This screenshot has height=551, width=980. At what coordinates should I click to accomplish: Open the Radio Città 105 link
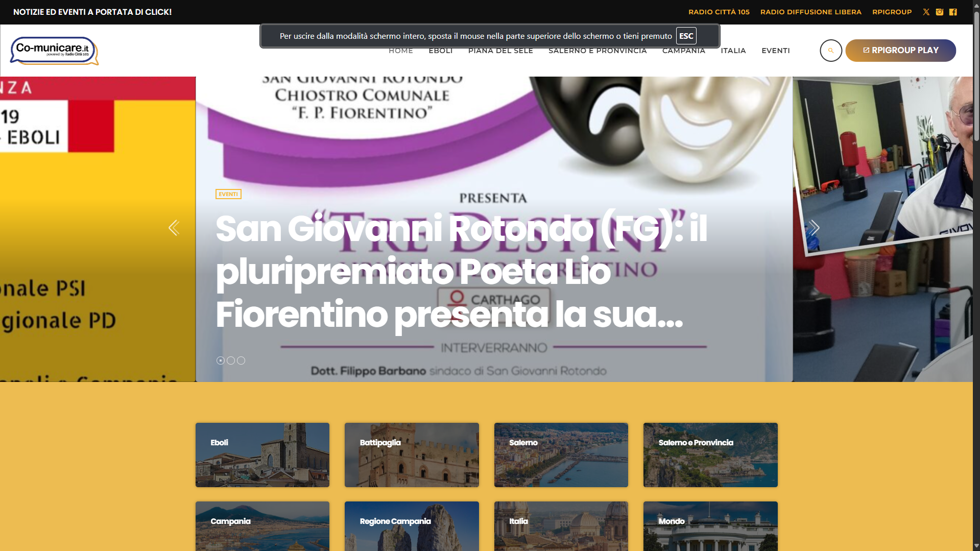click(719, 12)
